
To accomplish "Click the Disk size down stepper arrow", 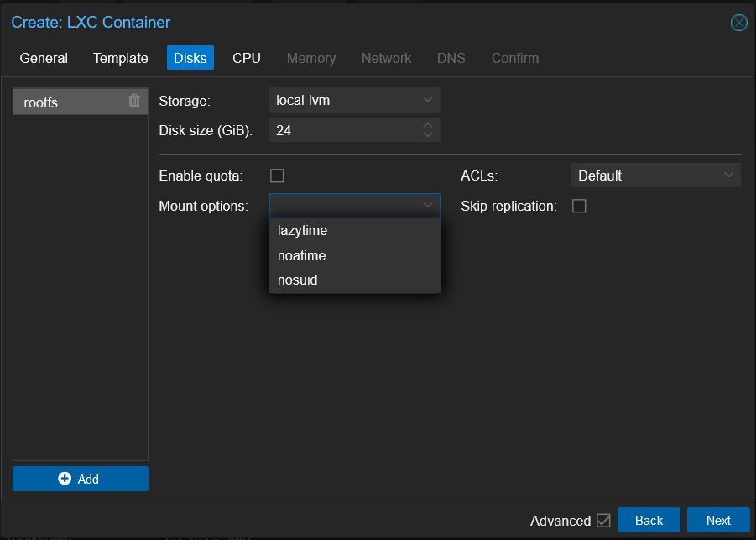I will click(x=427, y=134).
